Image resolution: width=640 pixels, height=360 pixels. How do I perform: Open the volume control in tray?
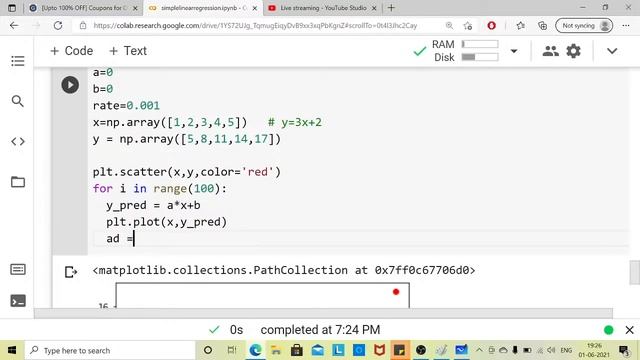(551, 350)
